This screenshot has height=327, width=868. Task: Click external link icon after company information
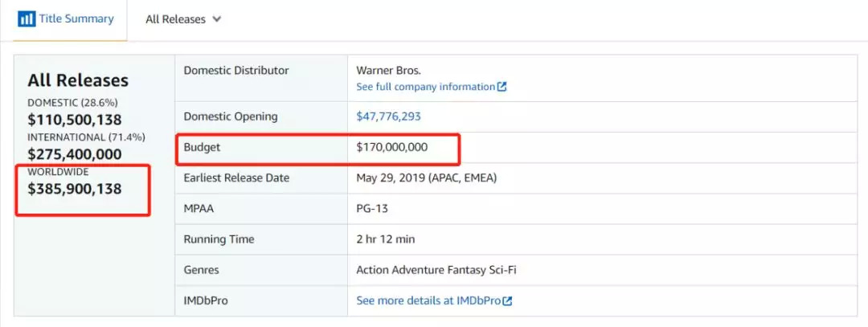point(502,87)
